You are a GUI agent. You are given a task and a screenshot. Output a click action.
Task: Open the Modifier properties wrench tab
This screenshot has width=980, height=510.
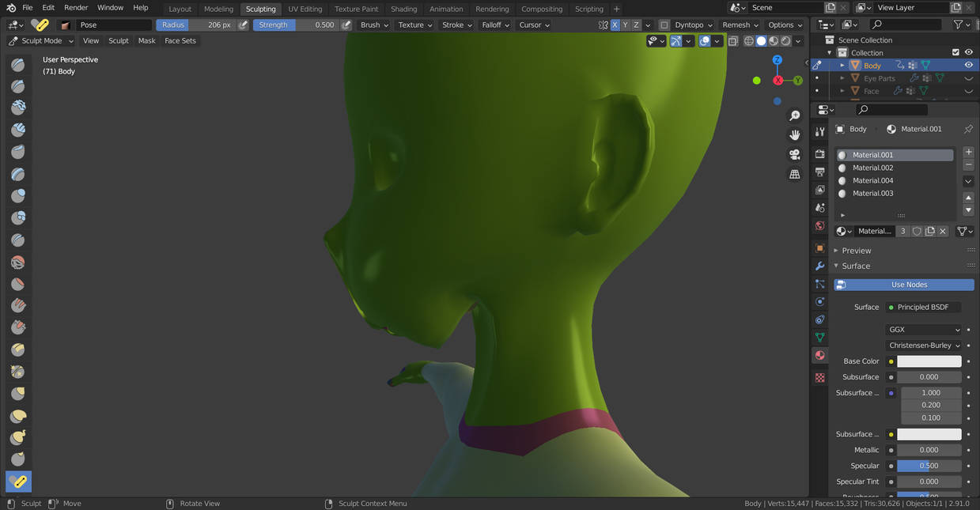tap(820, 266)
